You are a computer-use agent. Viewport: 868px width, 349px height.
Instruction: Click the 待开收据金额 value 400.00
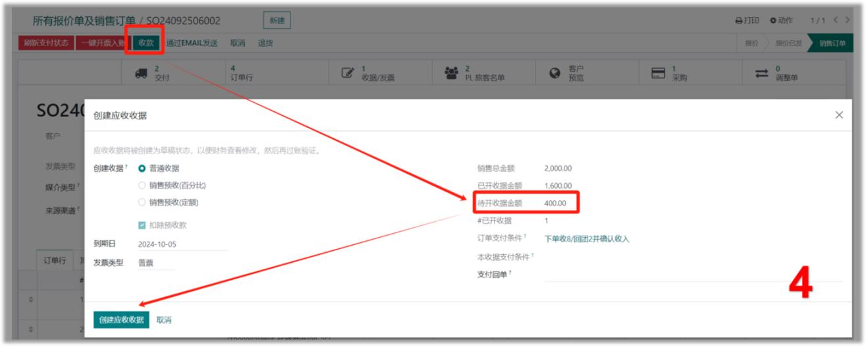click(x=555, y=203)
